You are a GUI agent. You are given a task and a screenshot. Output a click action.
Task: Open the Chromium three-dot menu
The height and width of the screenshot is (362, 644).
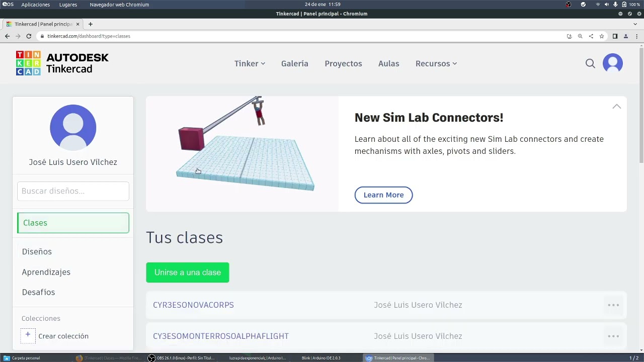point(636,36)
